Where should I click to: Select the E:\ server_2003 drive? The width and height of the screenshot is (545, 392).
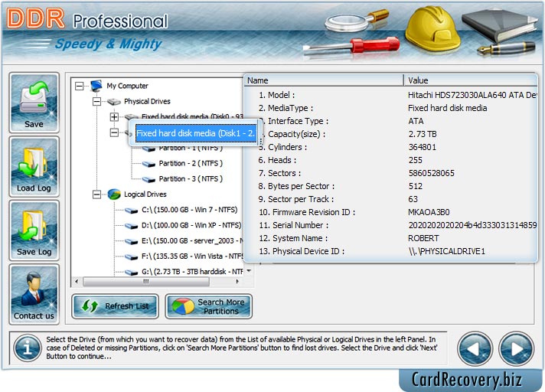pyautogui.click(x=192, y=241)
